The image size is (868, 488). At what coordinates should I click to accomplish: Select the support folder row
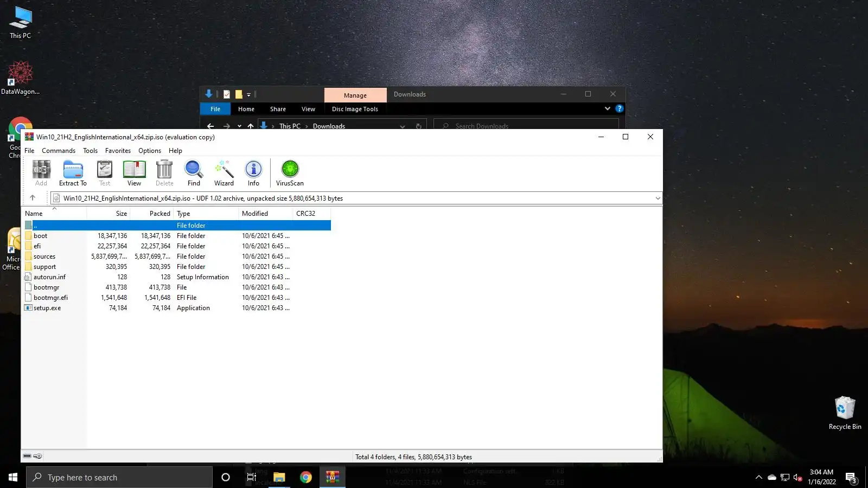coord(176,267)
